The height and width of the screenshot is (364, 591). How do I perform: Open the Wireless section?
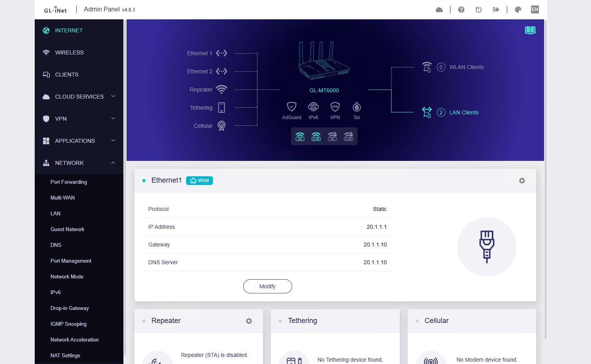point(79,52)
